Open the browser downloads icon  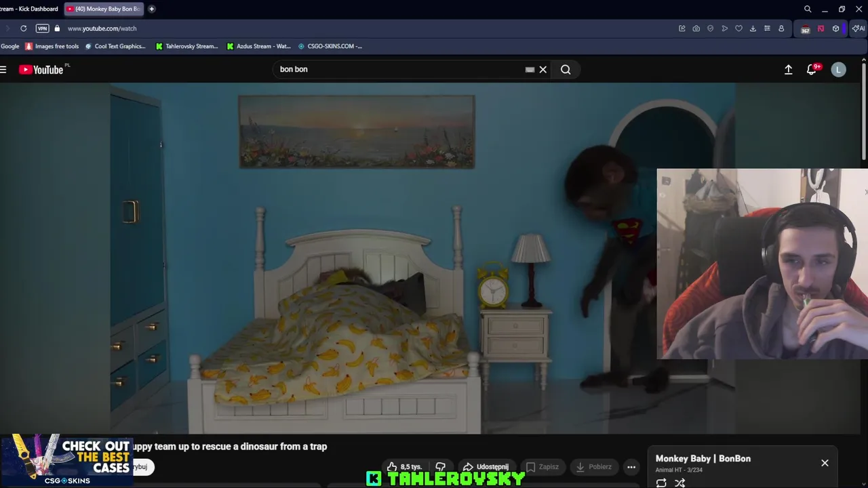[753, 28]
